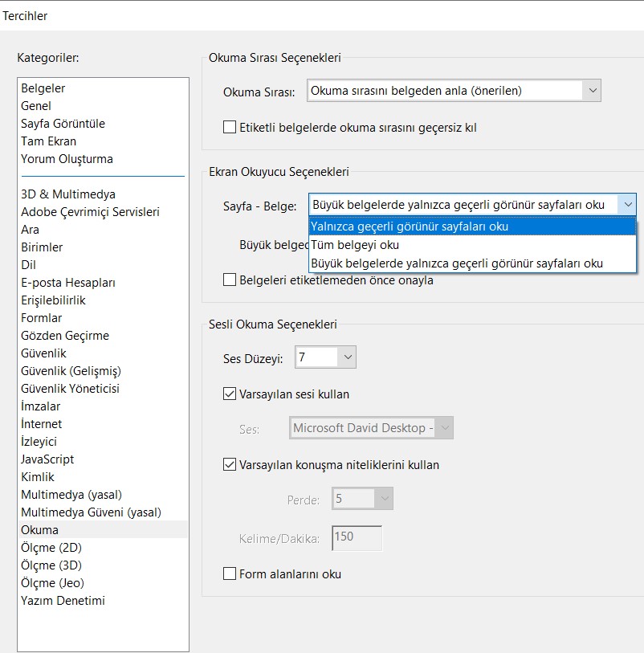Pick 'Büyük belgelerde yalnızca geçerli görünür sayfaları oku' list option
The height and width of the screenshot is (653, 644).
tap(456, 263)
